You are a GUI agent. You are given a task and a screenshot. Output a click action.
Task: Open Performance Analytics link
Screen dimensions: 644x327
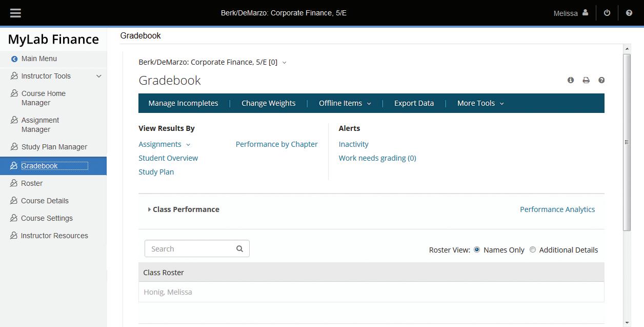(557, 209)
